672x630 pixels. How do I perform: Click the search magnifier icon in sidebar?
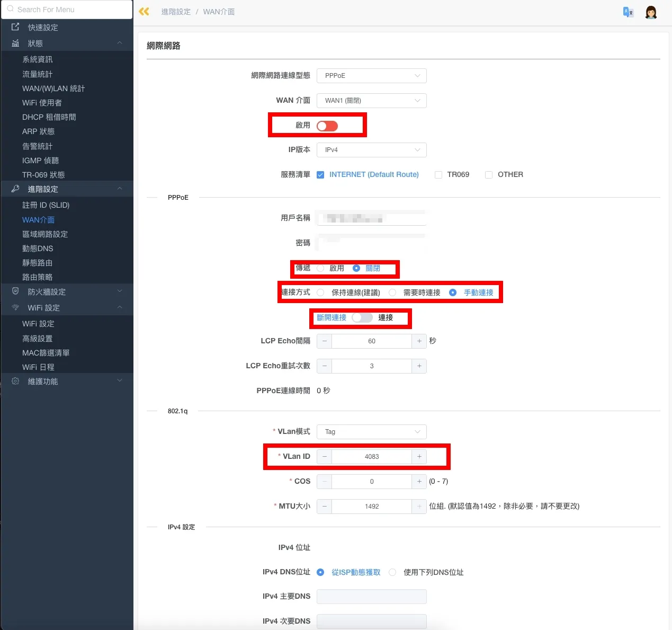coord(11,10)
